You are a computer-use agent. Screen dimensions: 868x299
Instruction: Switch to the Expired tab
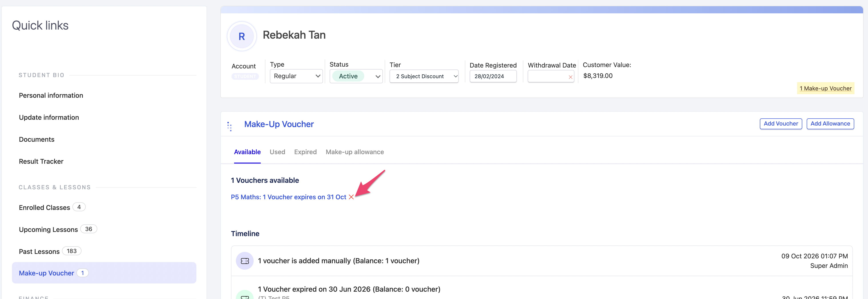click(305, 152)
